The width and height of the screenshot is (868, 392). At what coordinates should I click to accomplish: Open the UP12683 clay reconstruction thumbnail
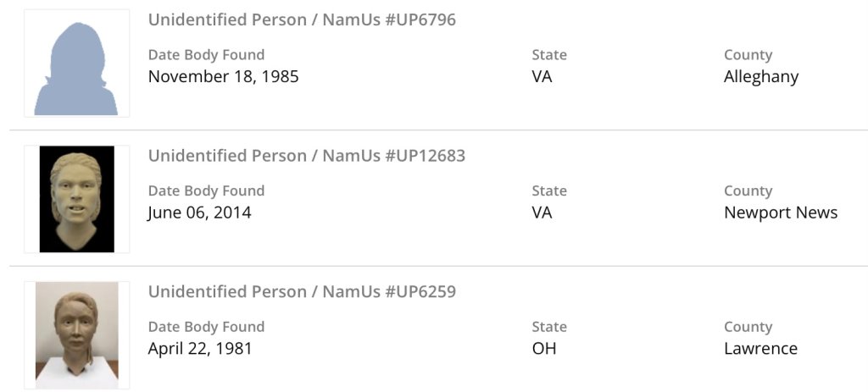tap(76, 199)
